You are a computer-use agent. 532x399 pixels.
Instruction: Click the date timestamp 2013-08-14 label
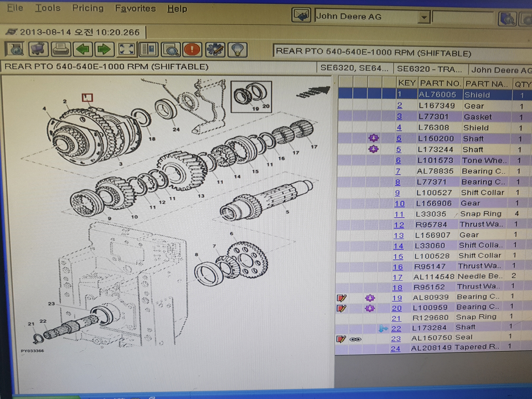pos(80,32)
